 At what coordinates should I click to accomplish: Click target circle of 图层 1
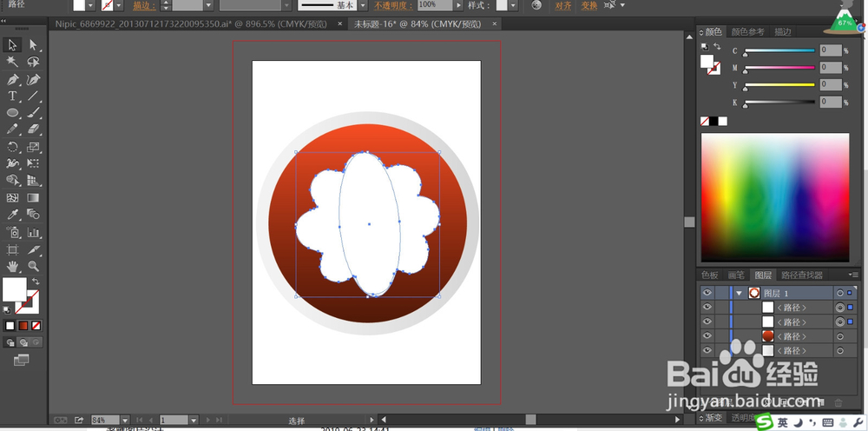(x=839, y=293)
